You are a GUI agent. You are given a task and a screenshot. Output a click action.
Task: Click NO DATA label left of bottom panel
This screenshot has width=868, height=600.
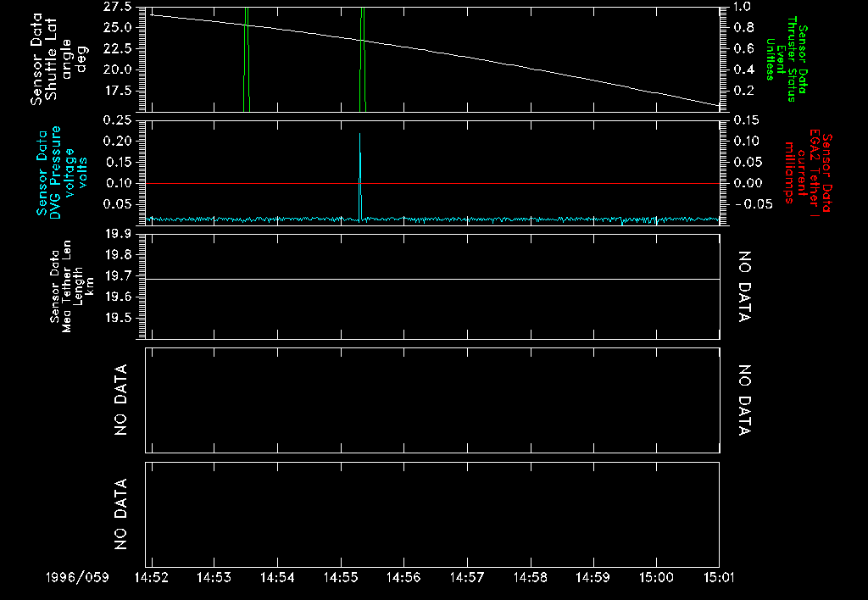[x=120, y=514]
